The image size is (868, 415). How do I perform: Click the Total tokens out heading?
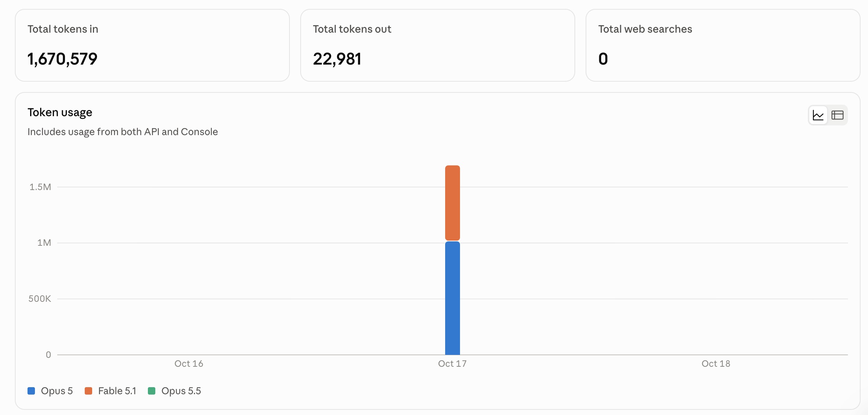[352, 29]
